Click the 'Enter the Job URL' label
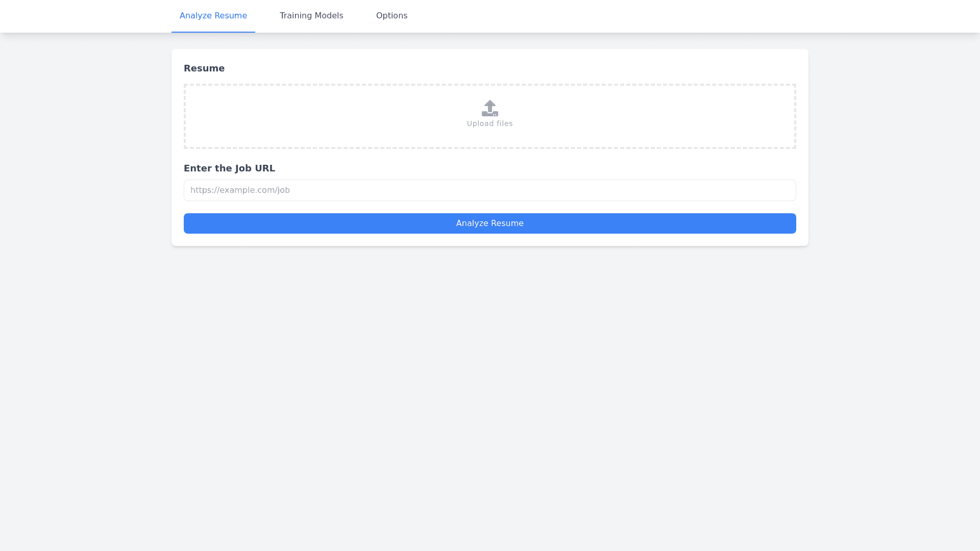 [229, 168]
